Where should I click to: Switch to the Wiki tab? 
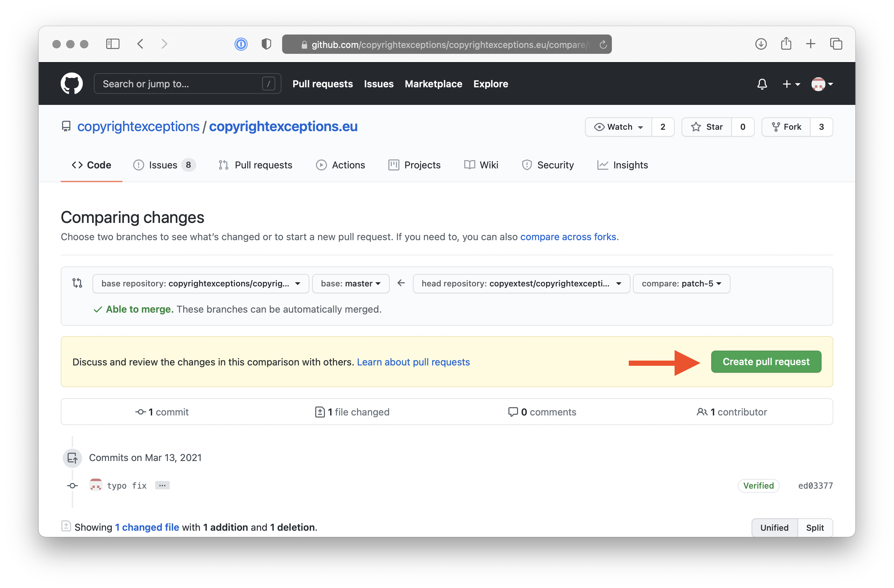[x=481, y=165]
